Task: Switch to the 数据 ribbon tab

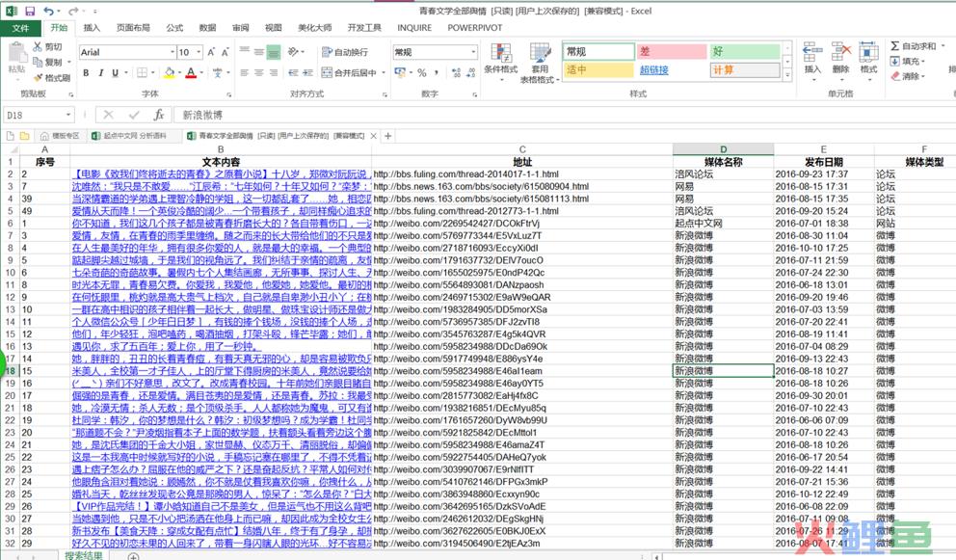Action: [207, 27]
